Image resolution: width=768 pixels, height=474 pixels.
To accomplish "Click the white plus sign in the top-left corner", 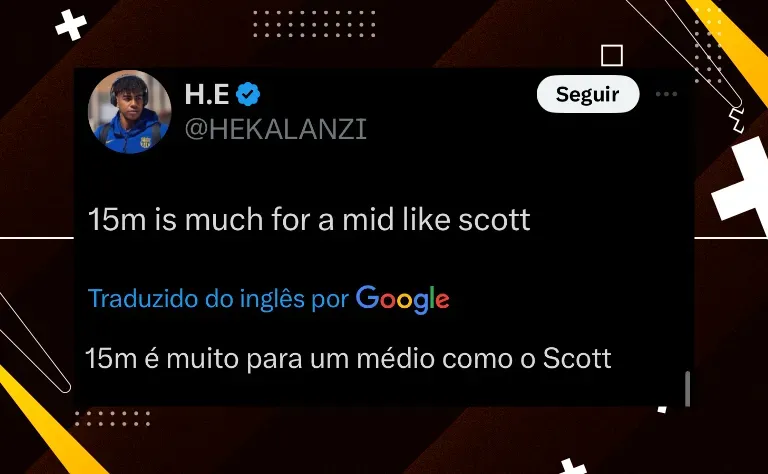I will point(71,24).
